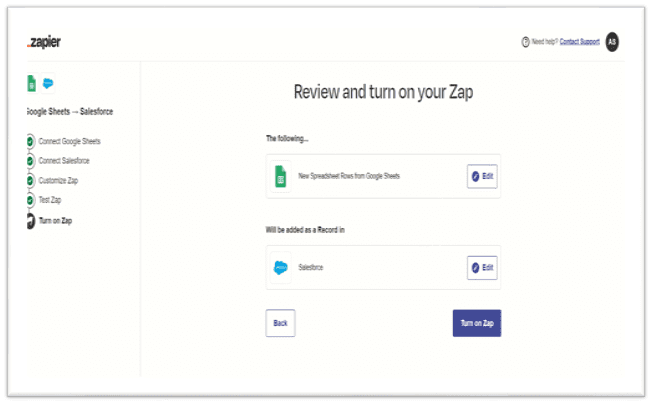This screenshot has height=404, width=650.
Task: Click the Need help question mark icon
Action: tap(525, 42)
